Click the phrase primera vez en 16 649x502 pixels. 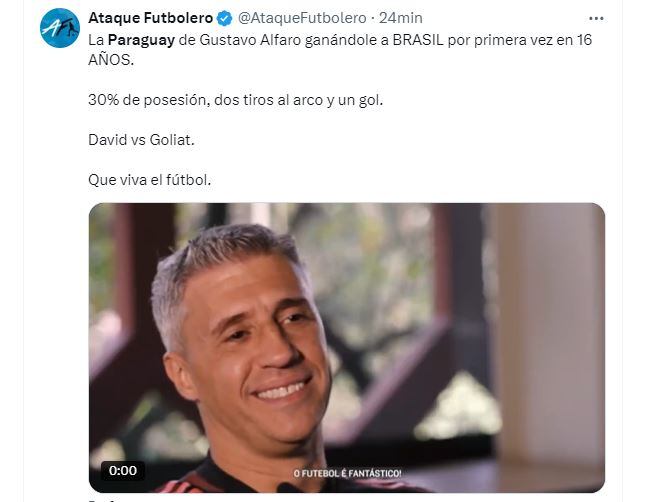pos(533,40)
